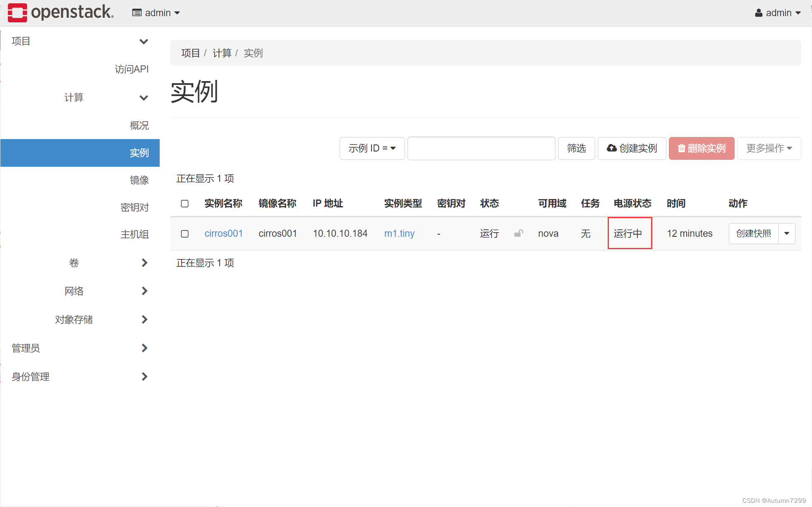Click the 密钥对 column header
Image resolution: width=812 pixels, height=507 pixels.
click(x=451, y=203)
